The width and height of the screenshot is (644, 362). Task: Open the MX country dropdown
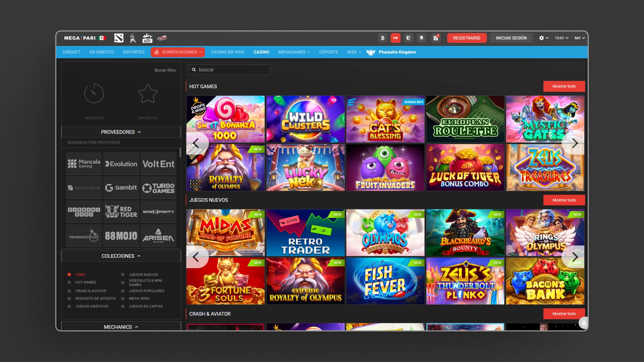pos(580,38)
